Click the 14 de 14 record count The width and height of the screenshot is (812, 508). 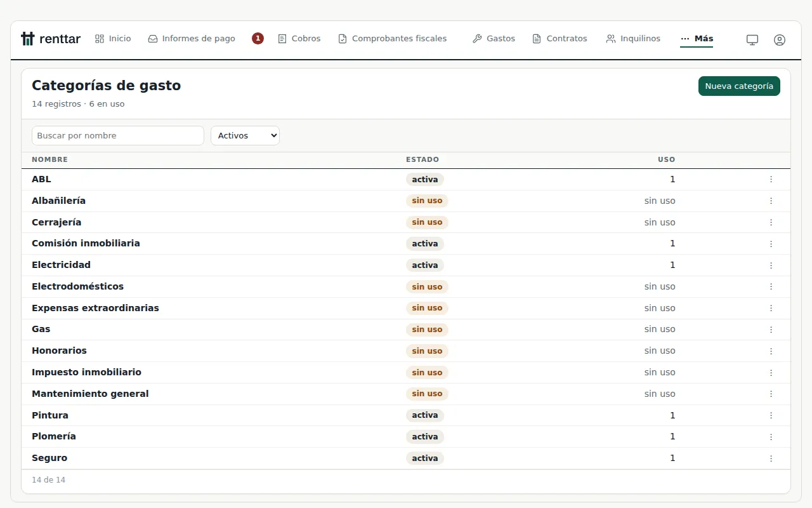pyautogui.click(x=48, y=480)
